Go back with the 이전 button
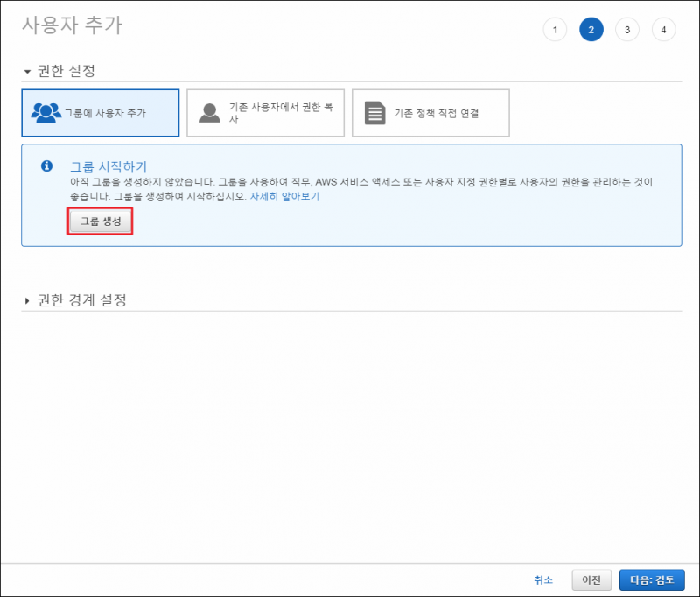Image resolution: width=700 pixels, height=597 pixels. click(591, 580)
